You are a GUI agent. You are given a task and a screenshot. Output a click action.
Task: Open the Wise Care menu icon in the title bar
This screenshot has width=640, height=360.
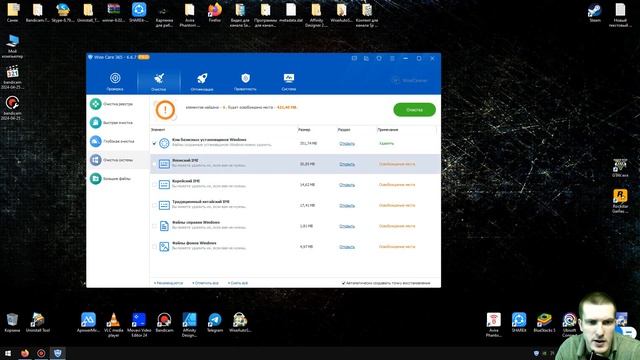pyautogui.click(x=392, y=58)
